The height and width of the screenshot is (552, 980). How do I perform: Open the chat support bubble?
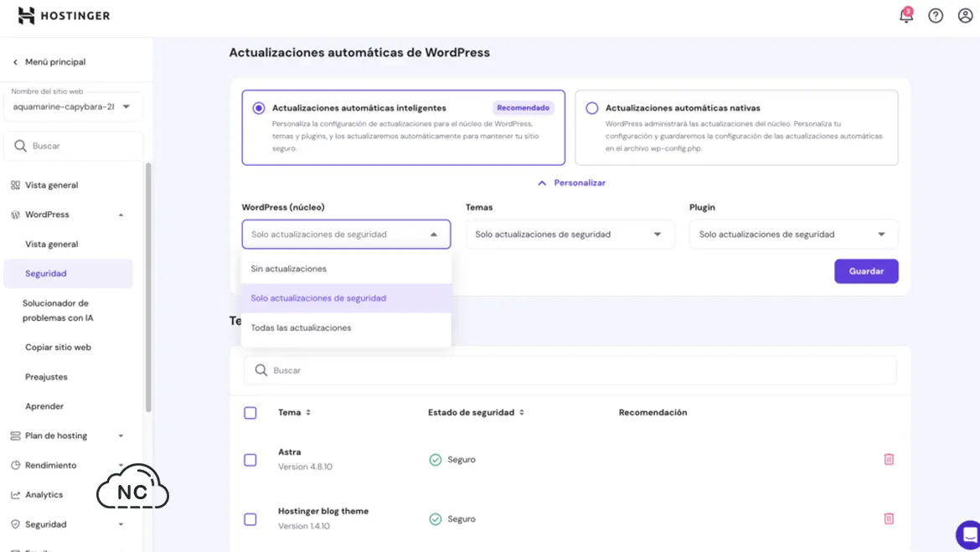pyautogui.click(x=967, y=534)
